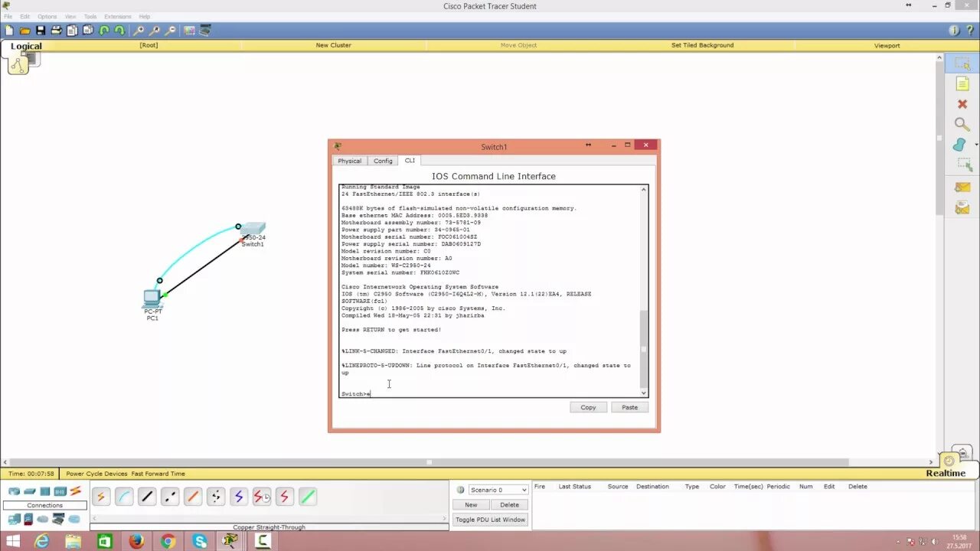Viewport: 980px width, 551px height.
Task: Save the network with the floppy icon
Action: click(x=41, y=31)
